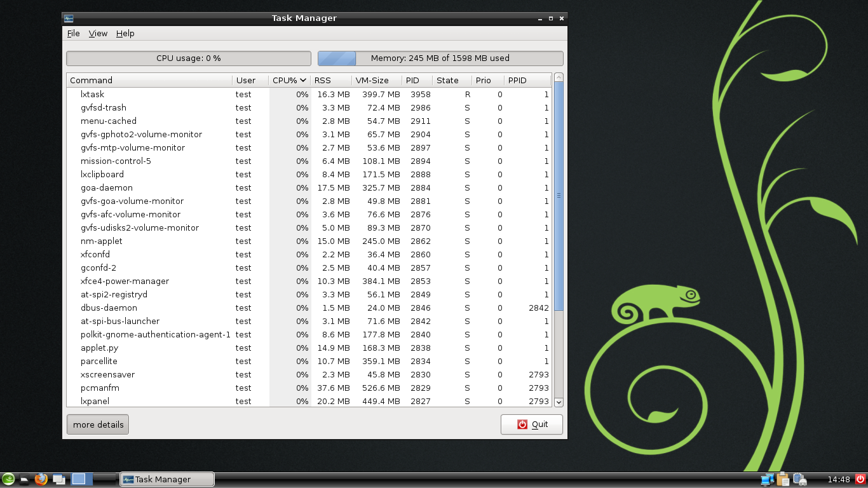Screen dimensions: 868x488
Task: Select the gvfs-goa-volume-monitor process
Action: tap(309, 201)
